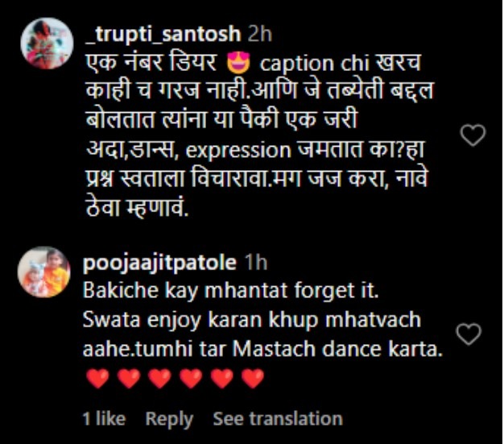View who liked via "1 like"
This screenshot has width=504, height=444.
click(x=104, y=419)
